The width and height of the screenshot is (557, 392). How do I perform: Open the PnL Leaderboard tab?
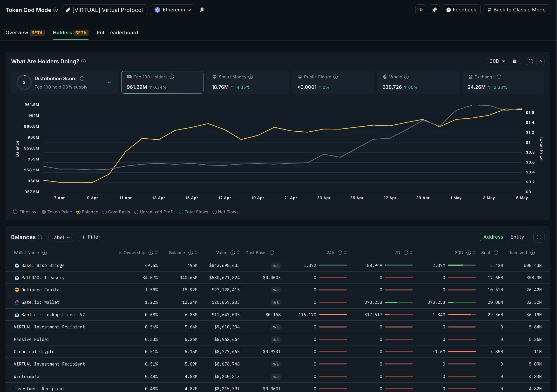coord(117,32)
